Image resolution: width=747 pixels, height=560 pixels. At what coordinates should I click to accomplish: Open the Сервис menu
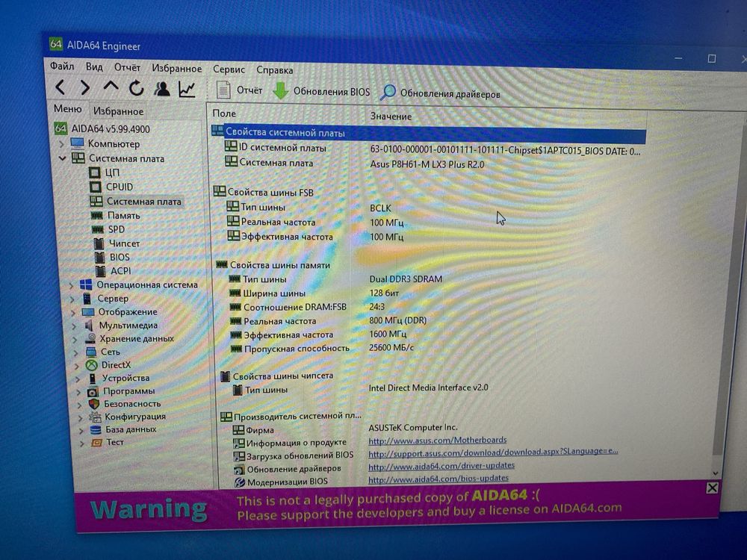(x=229, y=69)
